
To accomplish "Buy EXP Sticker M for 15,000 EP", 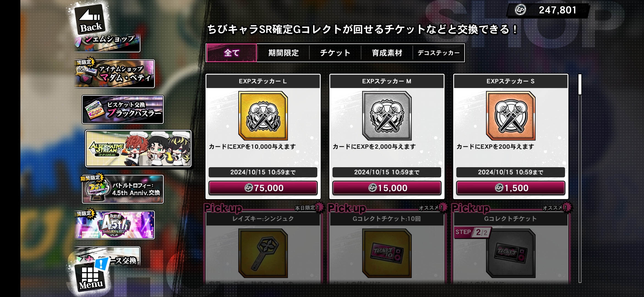I will pos(387,188).
